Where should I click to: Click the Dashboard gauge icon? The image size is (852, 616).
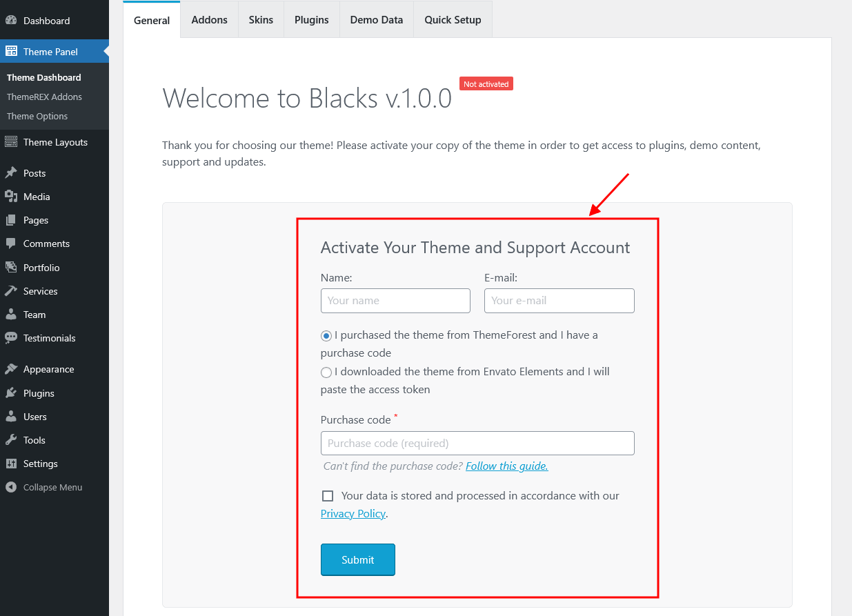11,21
